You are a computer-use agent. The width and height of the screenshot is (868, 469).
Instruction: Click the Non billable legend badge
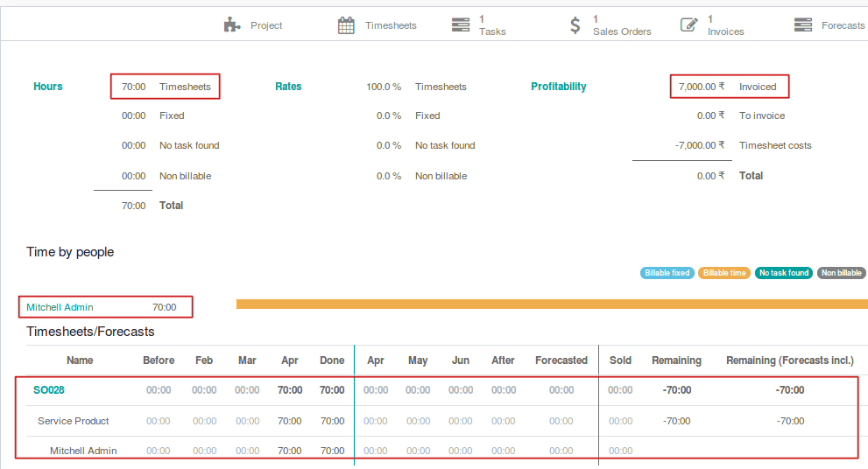tap(842, 273)
